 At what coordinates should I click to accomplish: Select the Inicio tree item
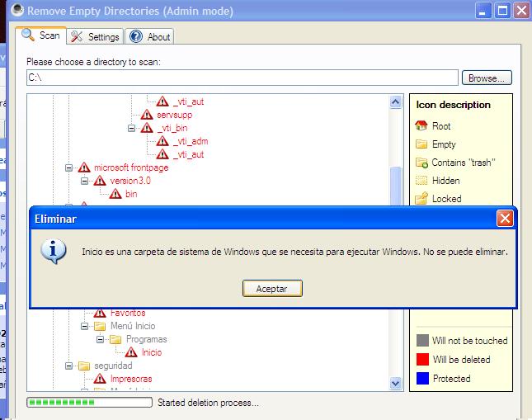click(152, 352)
